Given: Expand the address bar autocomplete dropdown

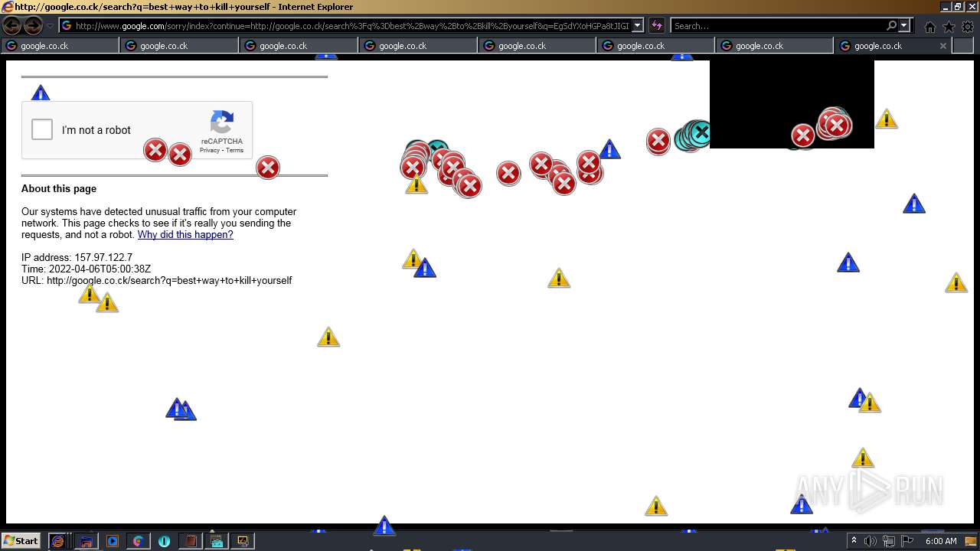Looking at the screenshot, I should [637, 26].
